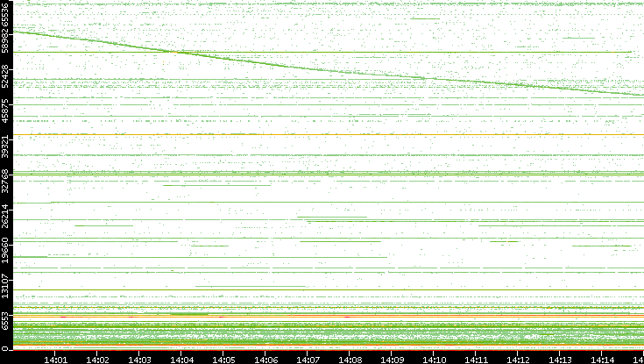
Task: Select the 14:06 time axis label
Action: point(265,360)
